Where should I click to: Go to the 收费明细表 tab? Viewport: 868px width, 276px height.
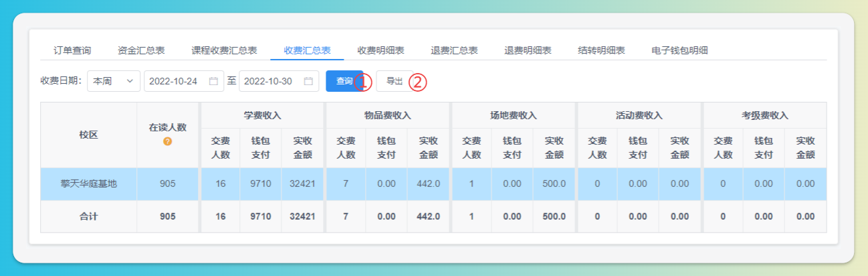click(x=381, y=50)
